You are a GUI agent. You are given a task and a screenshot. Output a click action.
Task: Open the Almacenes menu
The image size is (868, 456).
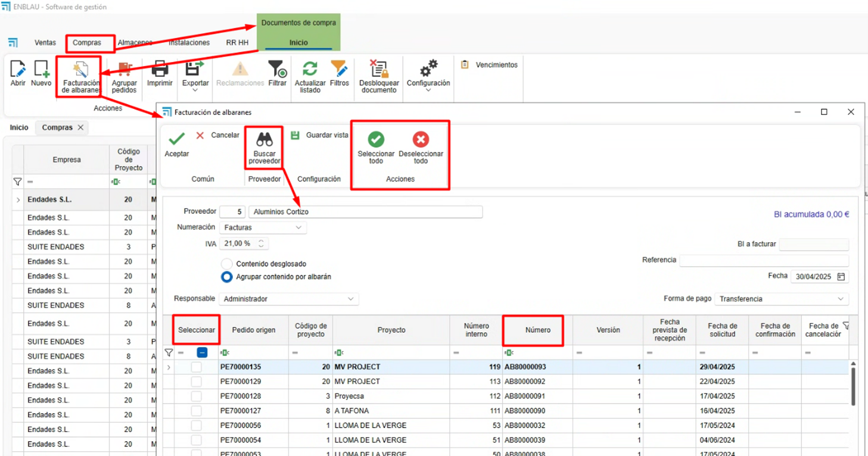pyautogui.click(x=135, y=43)
